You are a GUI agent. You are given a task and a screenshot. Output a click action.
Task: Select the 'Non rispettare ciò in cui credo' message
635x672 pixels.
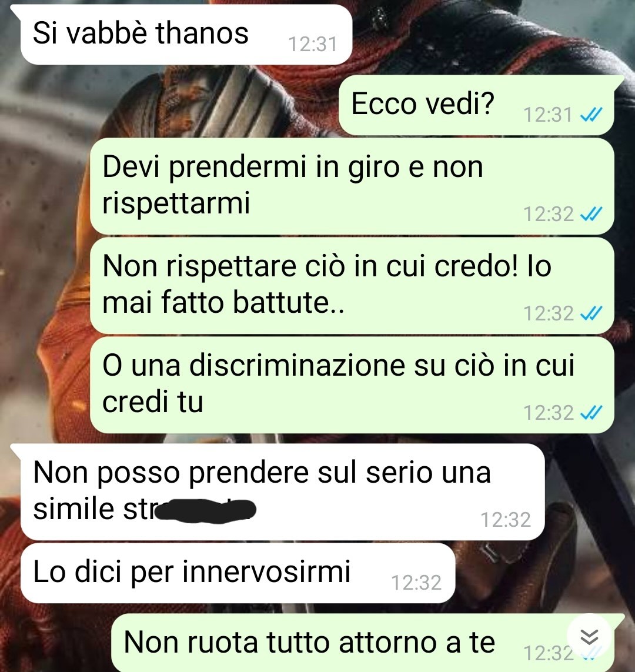(x=352, y=286)
